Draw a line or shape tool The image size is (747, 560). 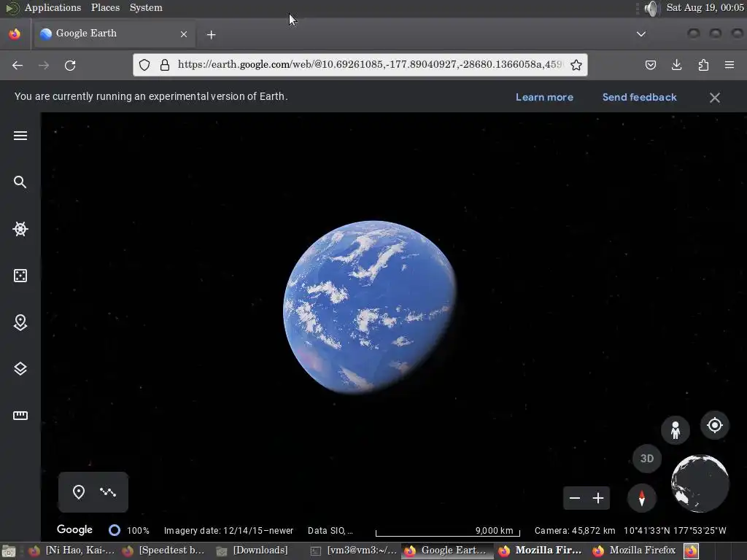pyautogui.click(x=108, y=492)
